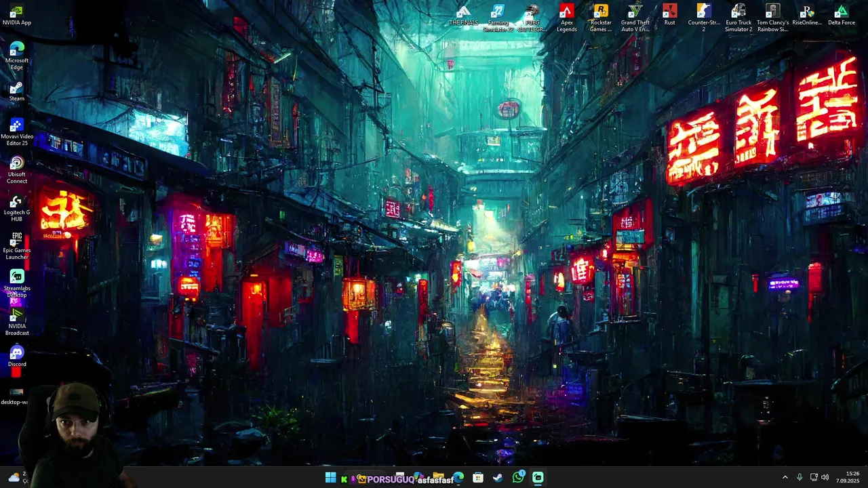This screenshot has width=868, height=488.
Task: Open Epic Games Launcher desktop icon
Action: point(17,246)
